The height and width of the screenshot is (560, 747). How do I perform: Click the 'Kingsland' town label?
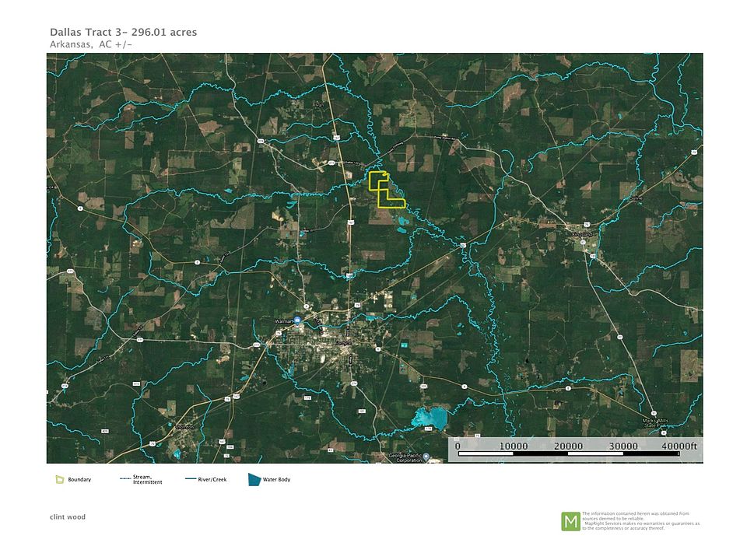point(583,234)
